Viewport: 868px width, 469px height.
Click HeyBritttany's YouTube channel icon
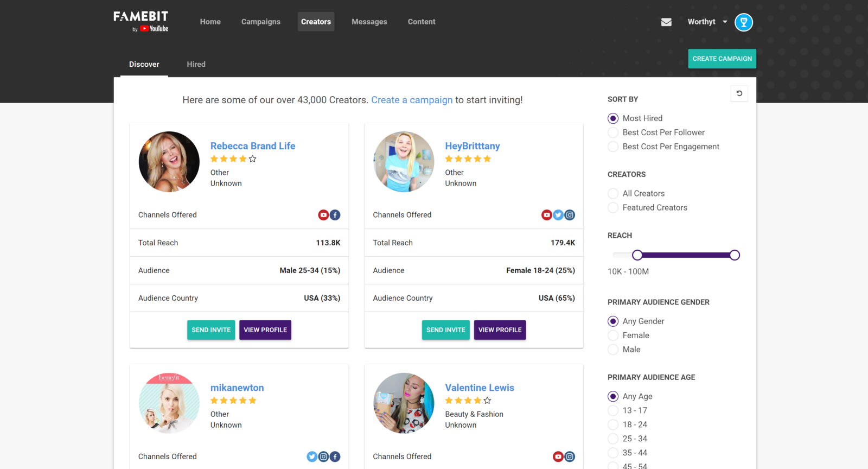(x=547, y=215)
